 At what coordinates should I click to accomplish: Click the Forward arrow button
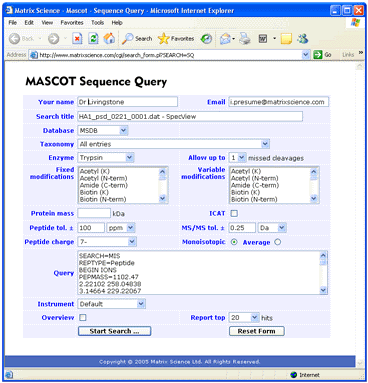point(53,39)
